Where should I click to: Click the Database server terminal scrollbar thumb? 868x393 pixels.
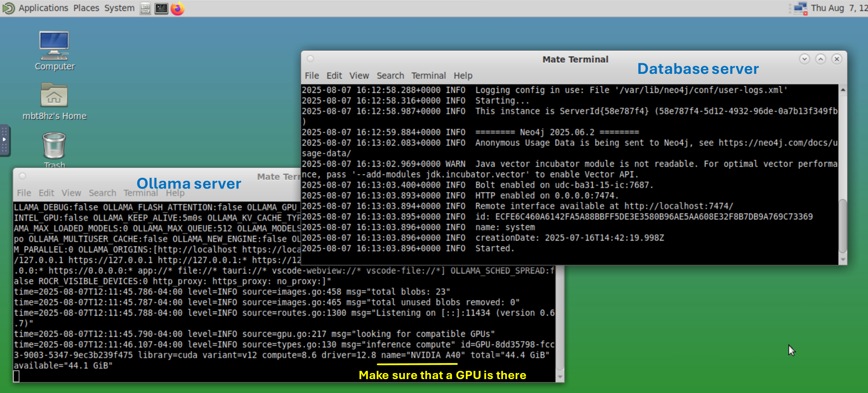(x=842, y=225)
